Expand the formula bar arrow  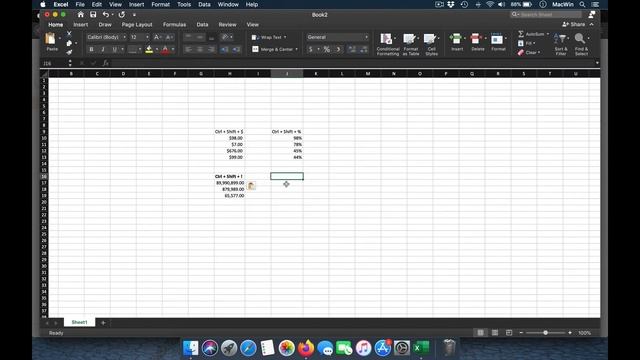597,63
